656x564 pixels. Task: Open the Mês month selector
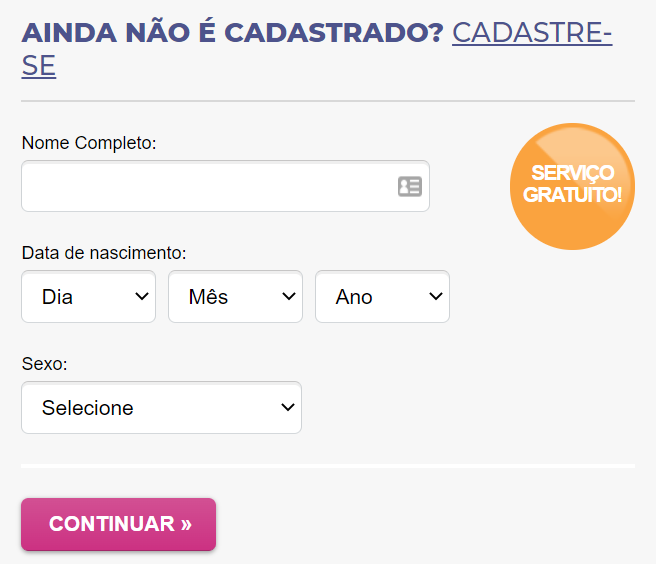click(x=235, y=296)
